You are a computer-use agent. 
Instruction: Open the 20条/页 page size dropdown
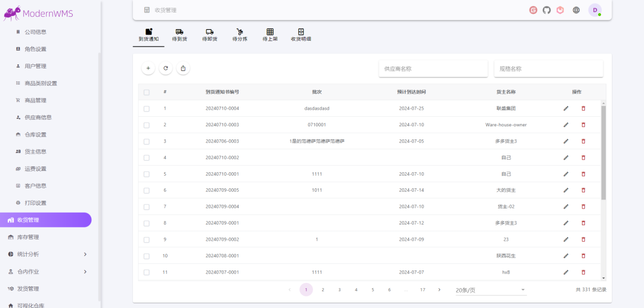(x=490, y=290)
